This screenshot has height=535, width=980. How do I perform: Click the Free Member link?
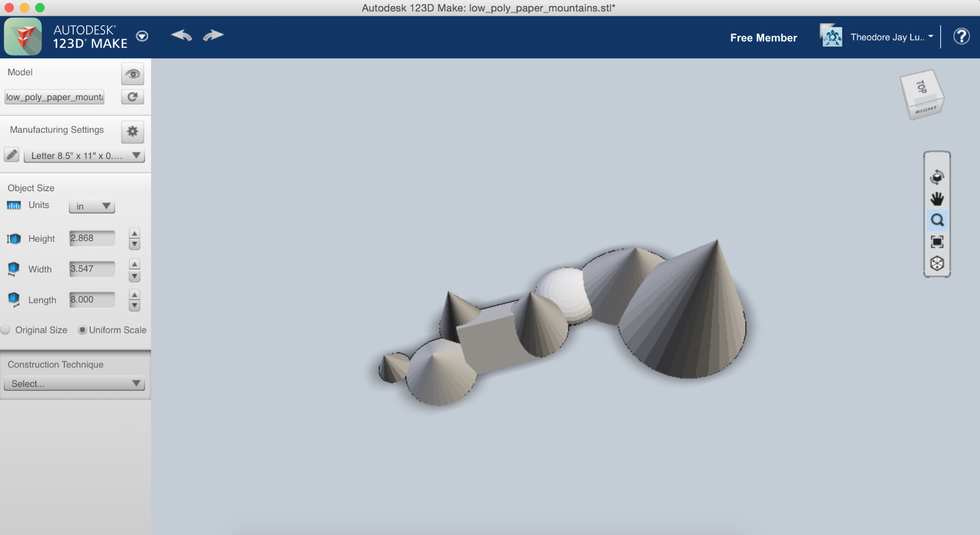tap(763, 38)
